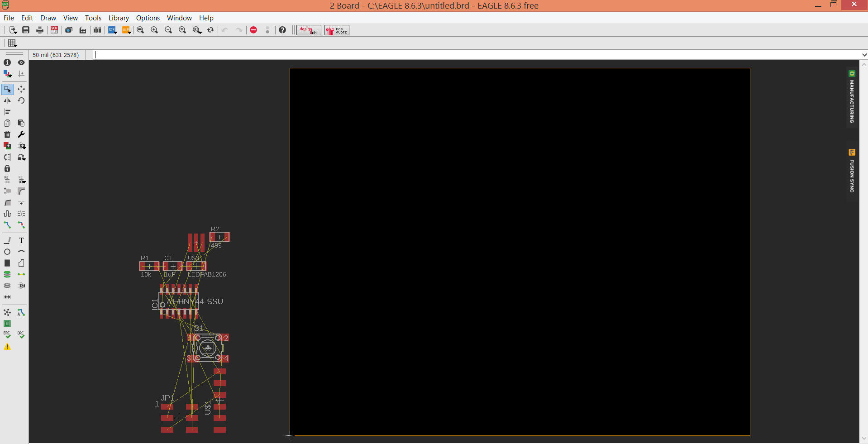Select the filled Rectangle tool

(7, 263)
